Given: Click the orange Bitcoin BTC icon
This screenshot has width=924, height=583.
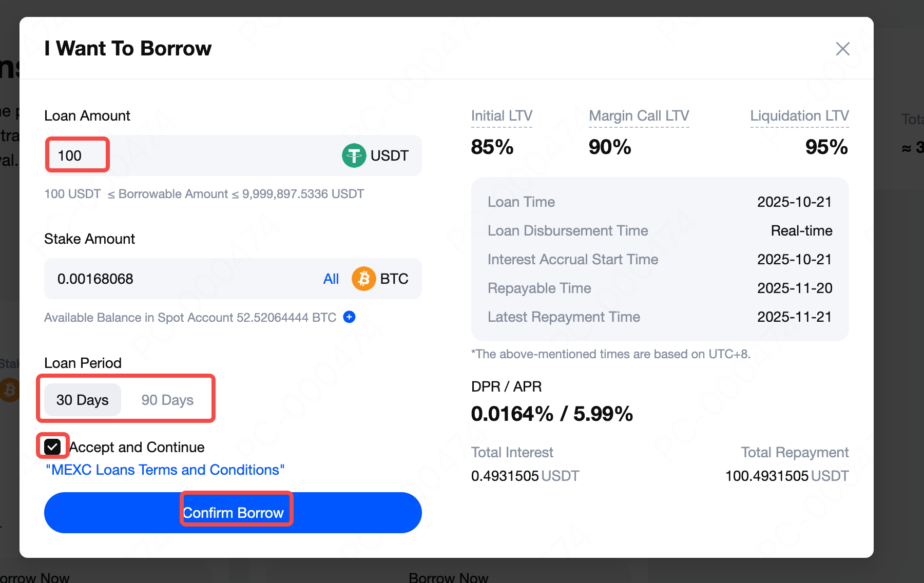Looking at the screenshot, I should coord(363,279).
